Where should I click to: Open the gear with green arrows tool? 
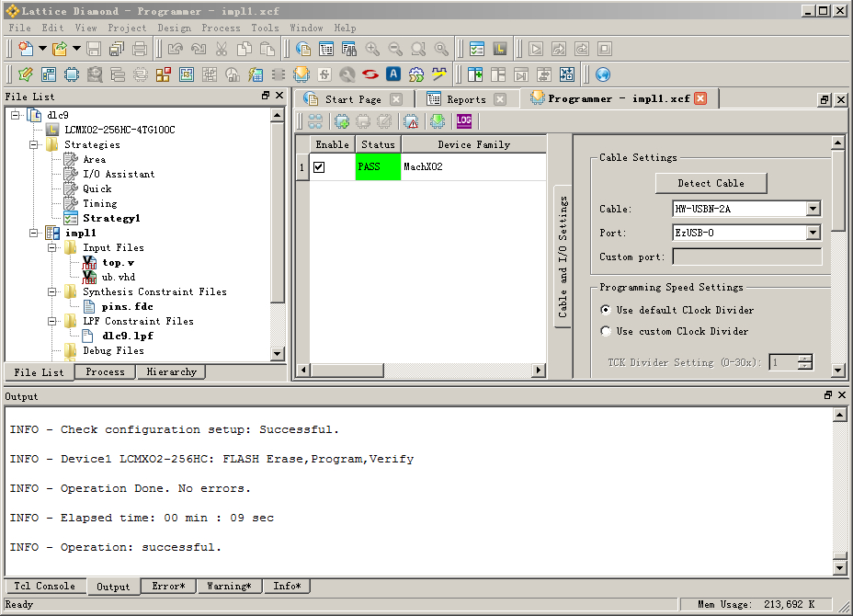(416, 74)
